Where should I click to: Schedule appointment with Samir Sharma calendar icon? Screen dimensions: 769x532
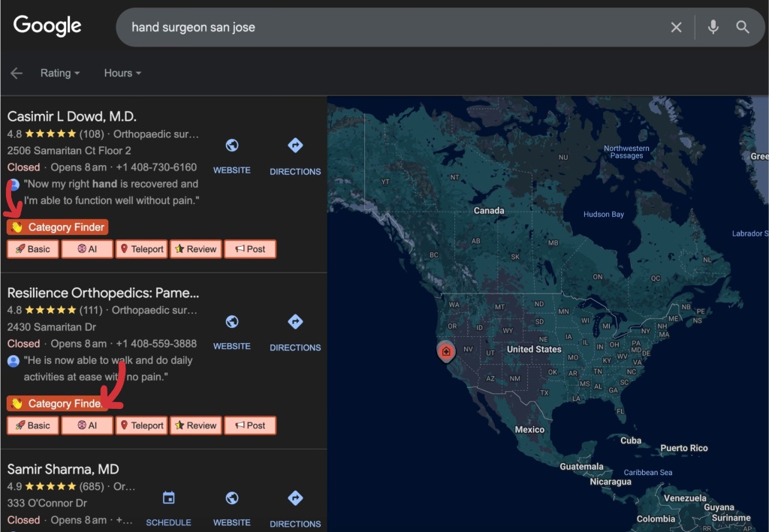[x=168, y=498]
